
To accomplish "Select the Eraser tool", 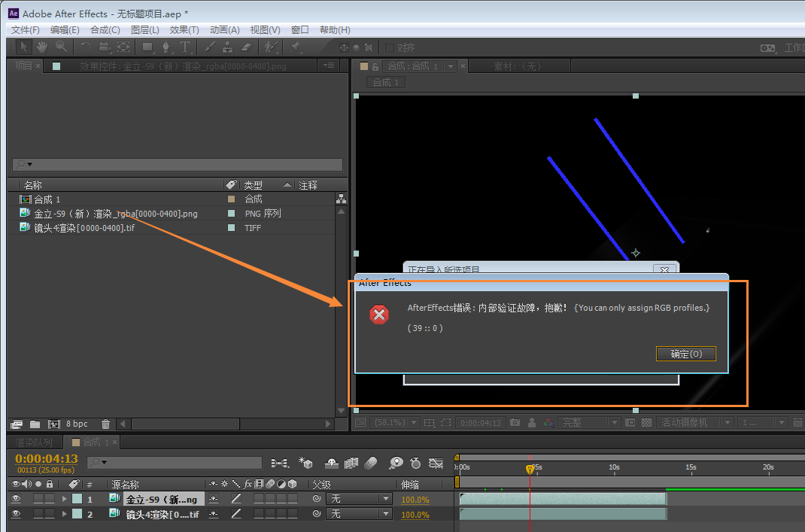I will tap(247, 47).
